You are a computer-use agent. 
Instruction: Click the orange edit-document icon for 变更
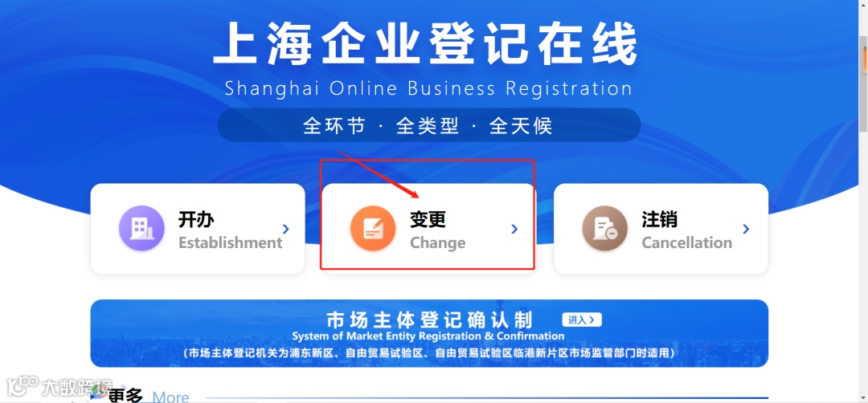pos(373,228)
